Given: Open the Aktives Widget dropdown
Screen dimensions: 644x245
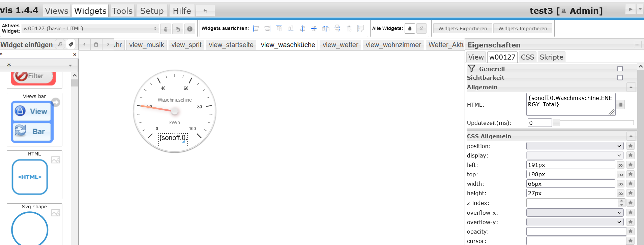Looking at the screenshot, I should tap(90, 29).
